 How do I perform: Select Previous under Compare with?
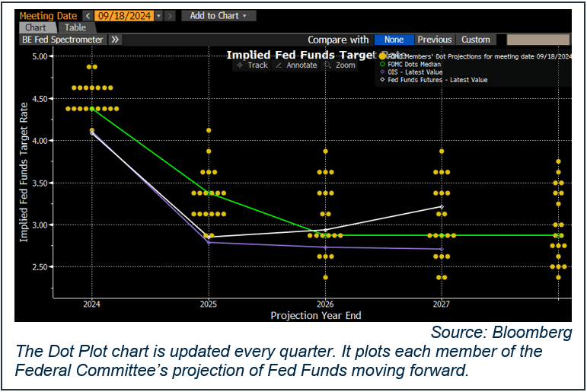pos(435,40)
